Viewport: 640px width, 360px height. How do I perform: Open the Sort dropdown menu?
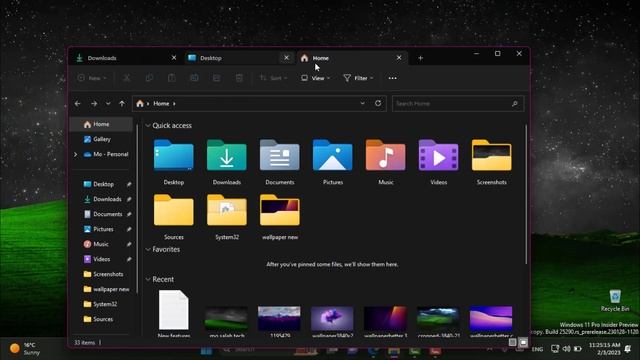point(273,78)
